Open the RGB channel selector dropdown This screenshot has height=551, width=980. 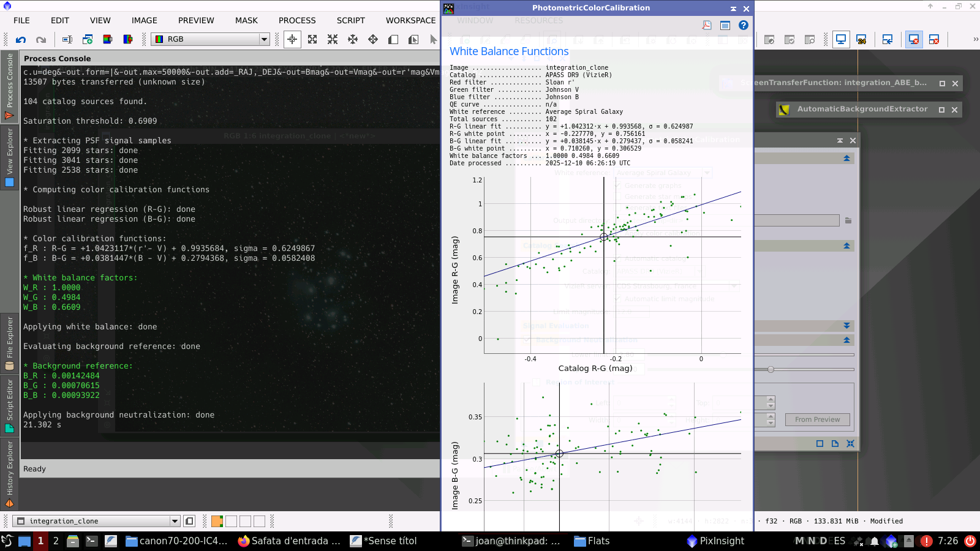pyautogui.click(x=263, y=39)
